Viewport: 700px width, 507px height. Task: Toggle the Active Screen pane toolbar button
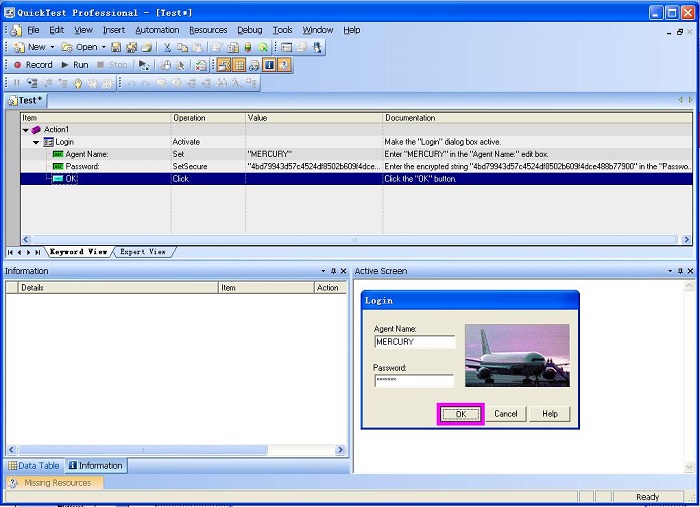tap(224, 65)
